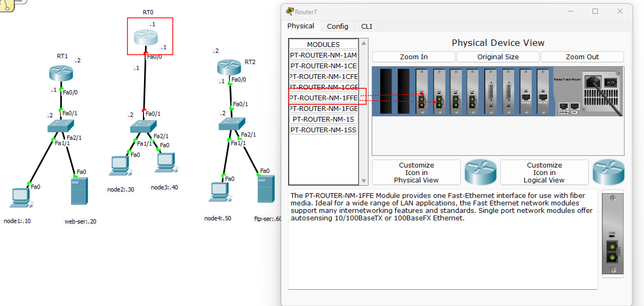The image size is (644, 306).
Task: Click Customize Icon in Physical View
Action: pos(416,172)
